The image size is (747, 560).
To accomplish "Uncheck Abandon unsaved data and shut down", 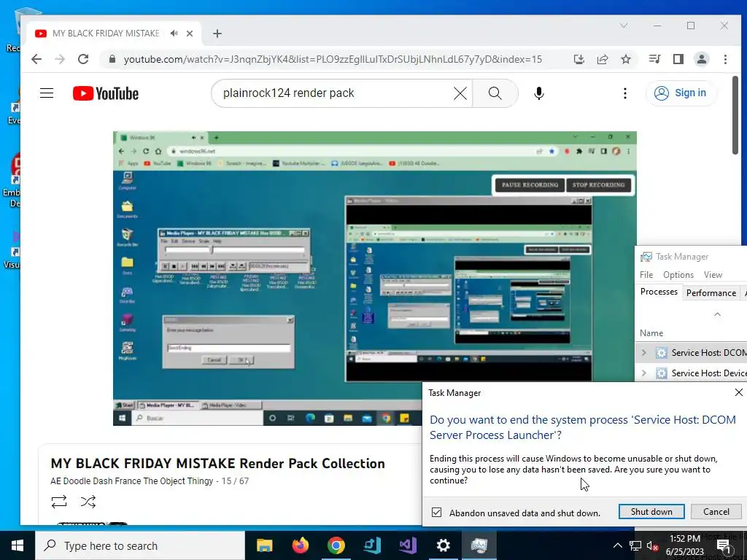I will (x=436, y=513).
